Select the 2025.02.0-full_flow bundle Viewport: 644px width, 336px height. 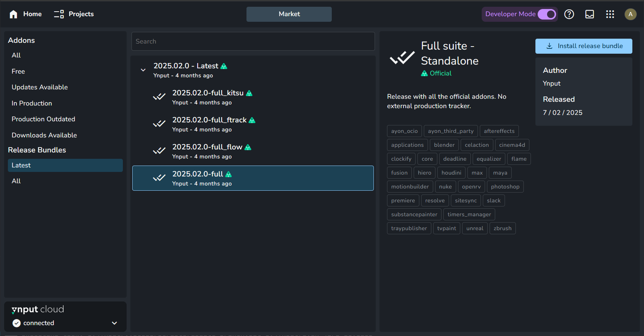click(253, 151)
